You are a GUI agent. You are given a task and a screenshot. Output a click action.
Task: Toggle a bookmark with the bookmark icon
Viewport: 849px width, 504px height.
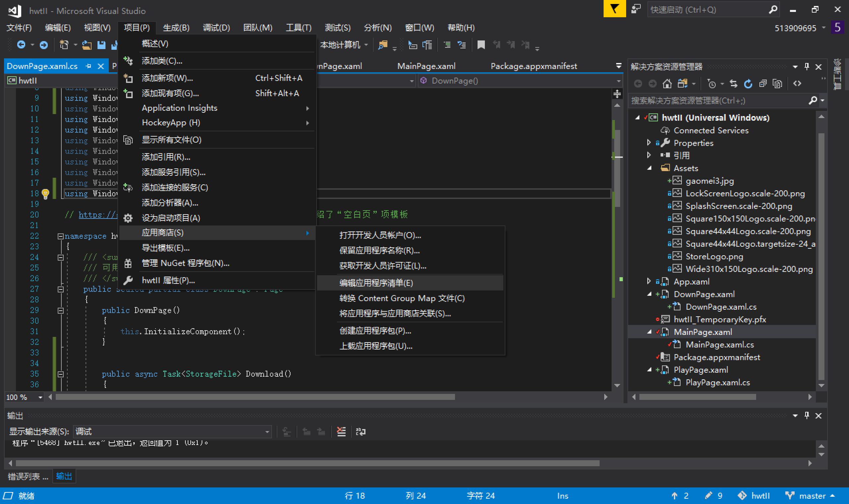481,45
